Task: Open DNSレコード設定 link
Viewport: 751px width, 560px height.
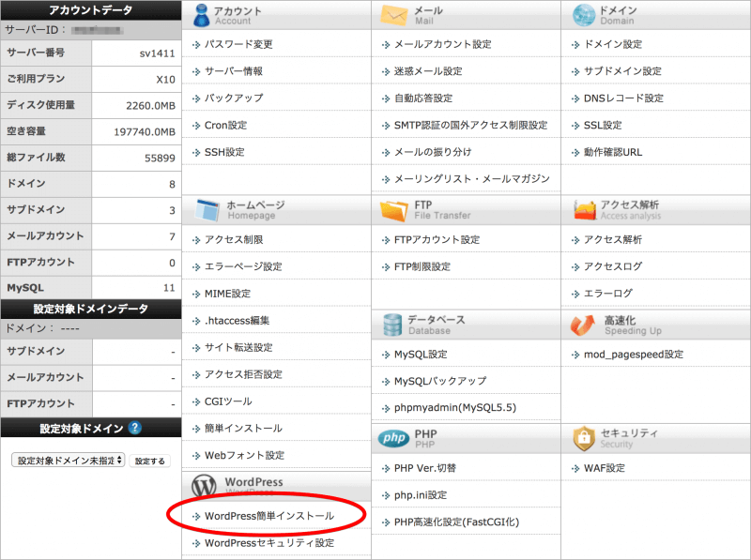Action: coord(623,98)
